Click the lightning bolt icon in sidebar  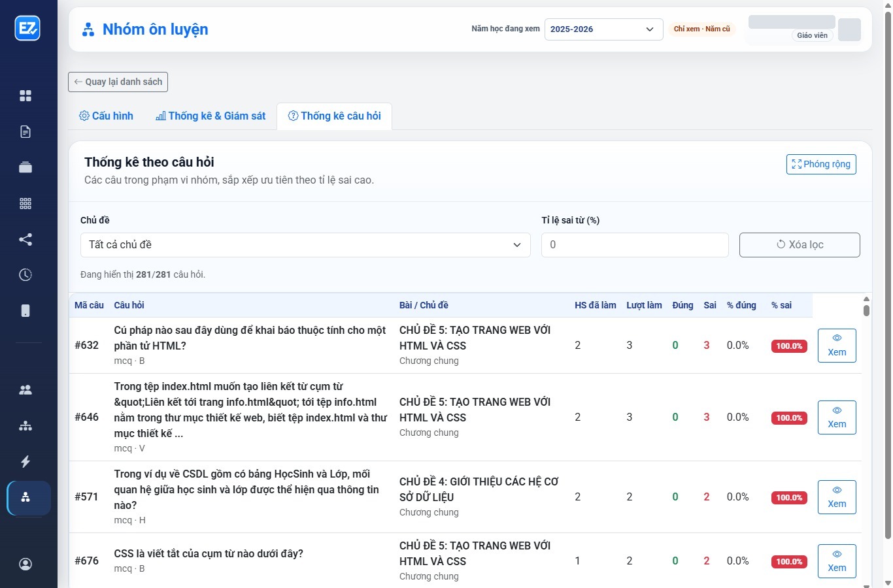[25, 461]
